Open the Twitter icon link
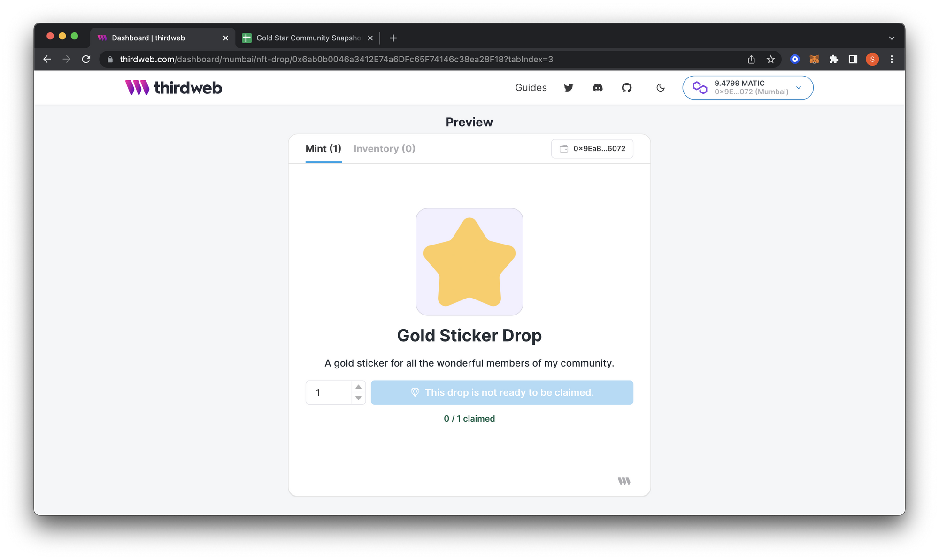The width and height of the screenshot is (939, 560). [x=569, y=88]
